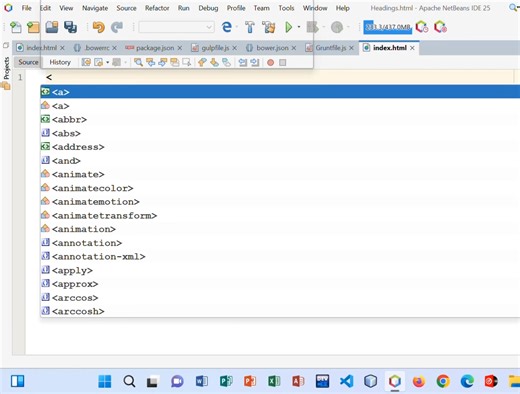Select the highlighted <a> completion item
The image size is (520, 394).
point(280,92)
